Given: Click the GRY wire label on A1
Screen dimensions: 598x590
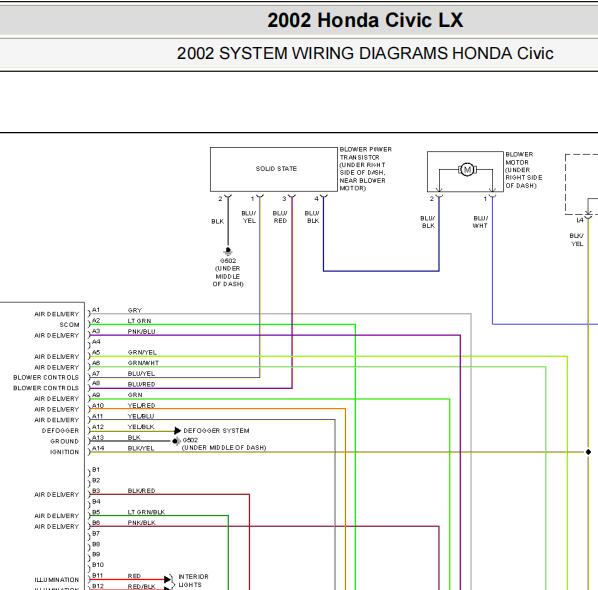Looking at the screenshot, I should point(135,310).
